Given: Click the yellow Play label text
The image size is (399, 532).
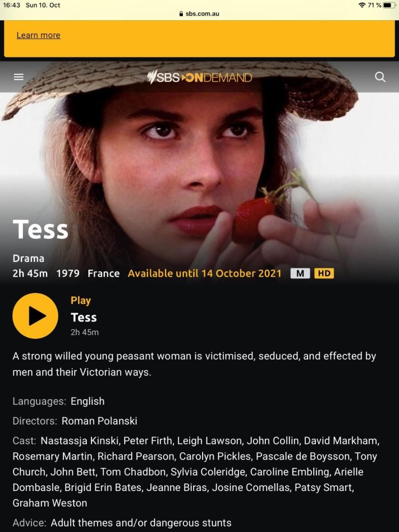Looking at the screenshot, I should [x=81, y=301].
